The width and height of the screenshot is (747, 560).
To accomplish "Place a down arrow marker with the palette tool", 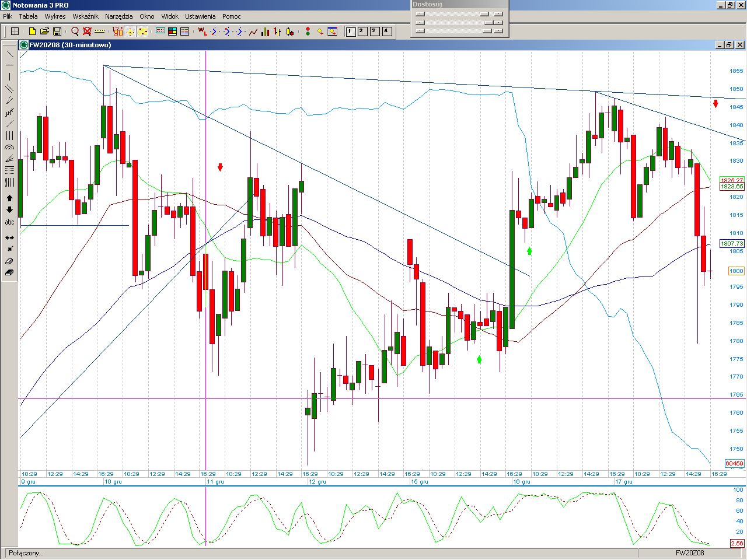I will coord(9,210).
